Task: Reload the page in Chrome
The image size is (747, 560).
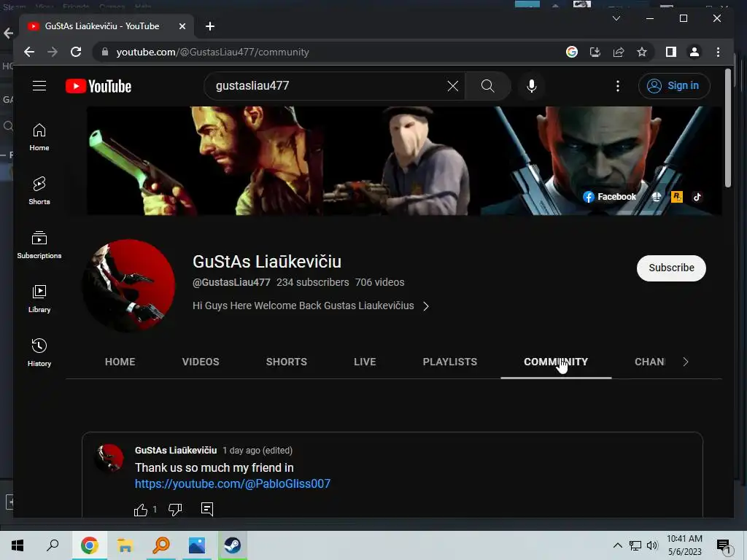Action: pyautogui.click(x=76, y=52)
